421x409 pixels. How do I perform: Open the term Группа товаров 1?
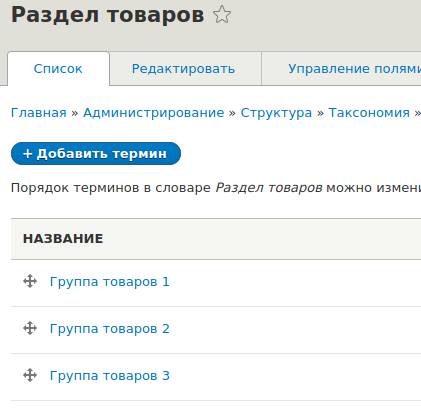point(110,282)
